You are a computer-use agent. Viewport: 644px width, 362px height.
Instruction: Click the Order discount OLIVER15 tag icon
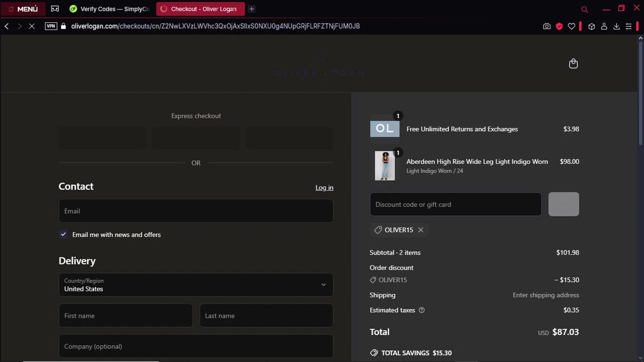tap(373, 280)
